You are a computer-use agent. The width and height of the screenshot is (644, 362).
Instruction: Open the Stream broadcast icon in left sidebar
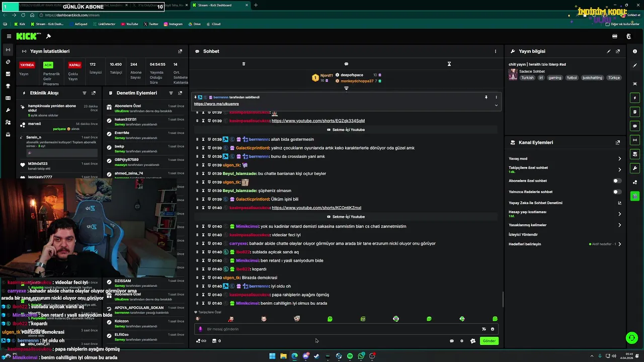(x=8, y=50)
